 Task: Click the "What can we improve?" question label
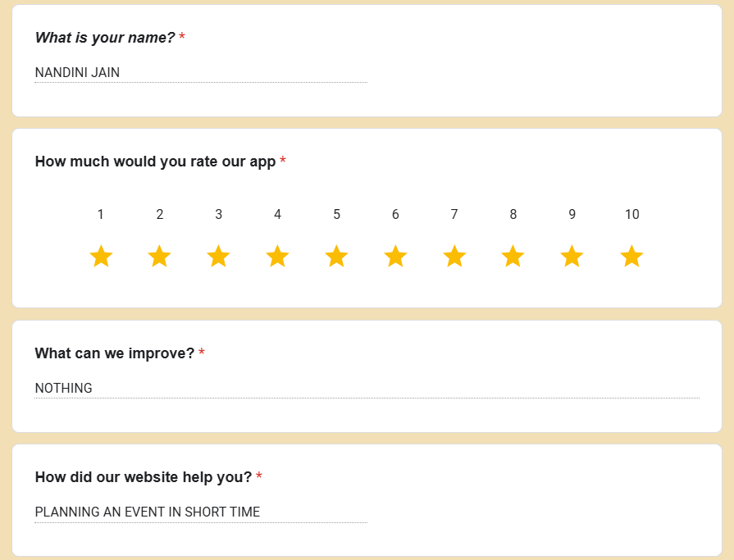tap(114, 353)
